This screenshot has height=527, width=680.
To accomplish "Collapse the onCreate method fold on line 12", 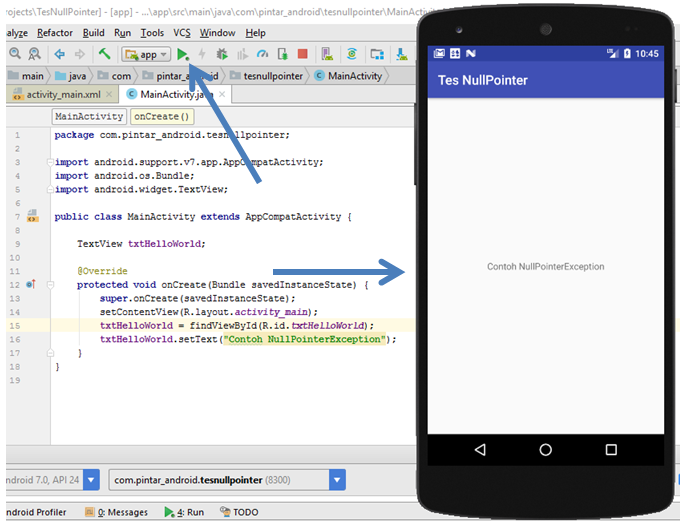I will (x=50, y=285).
